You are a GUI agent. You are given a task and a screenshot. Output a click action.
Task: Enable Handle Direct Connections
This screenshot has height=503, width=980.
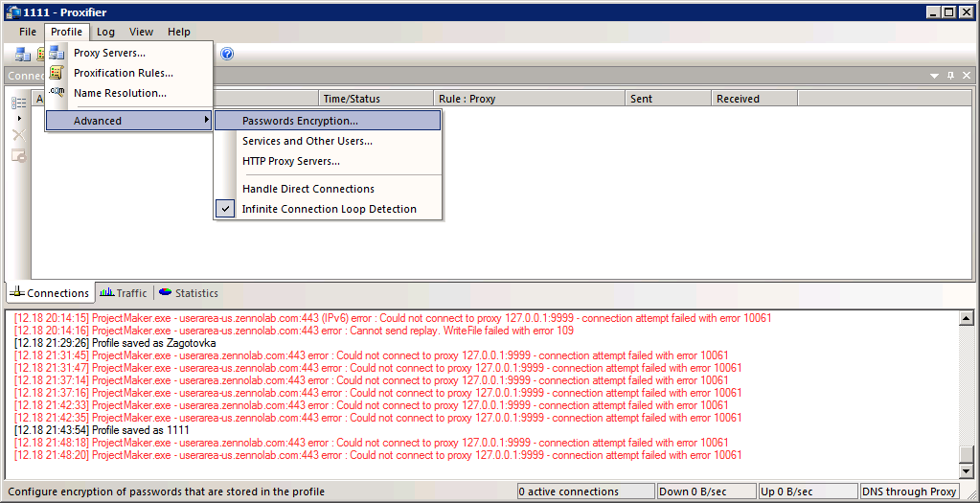329,189
